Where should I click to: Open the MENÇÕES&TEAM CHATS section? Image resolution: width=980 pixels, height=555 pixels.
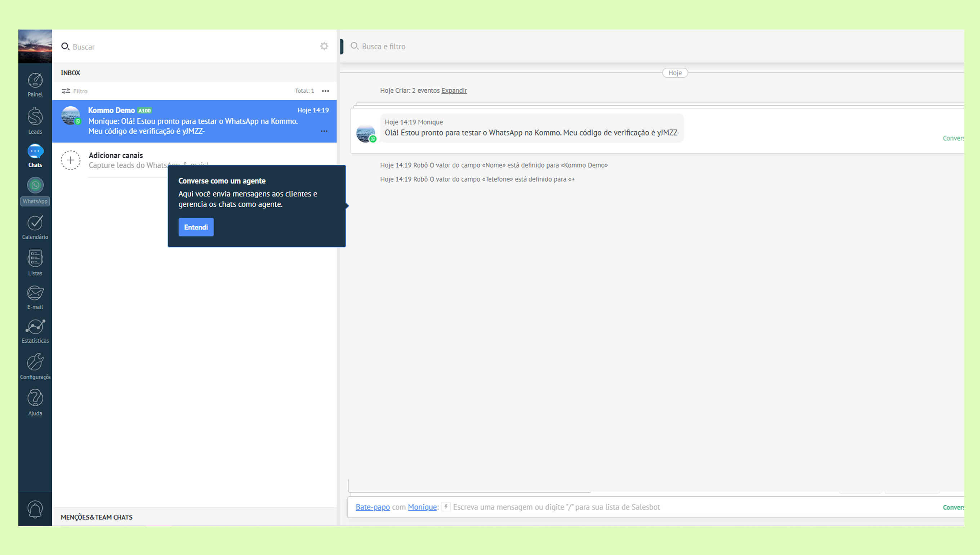(97, 517)
